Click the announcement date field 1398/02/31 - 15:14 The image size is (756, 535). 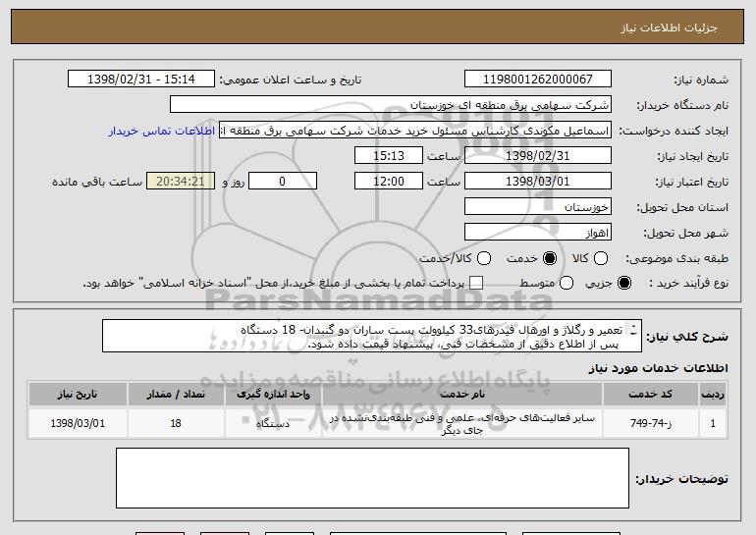coord(143,79)
